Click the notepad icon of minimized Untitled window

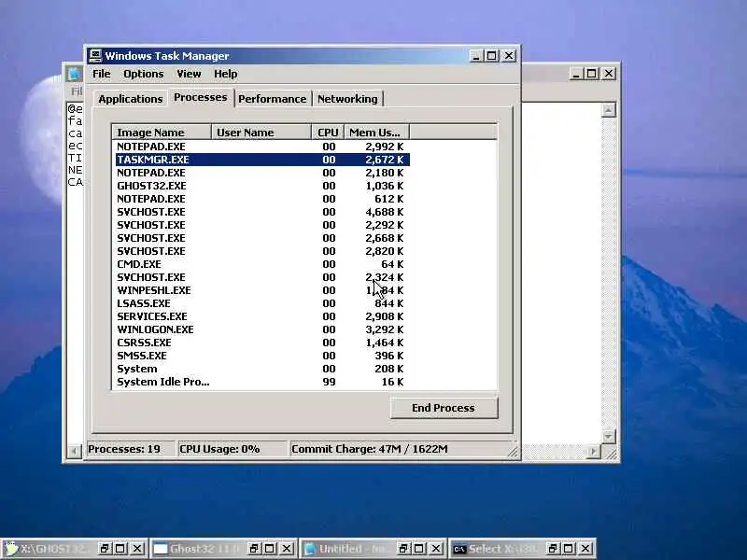(310, 549)
